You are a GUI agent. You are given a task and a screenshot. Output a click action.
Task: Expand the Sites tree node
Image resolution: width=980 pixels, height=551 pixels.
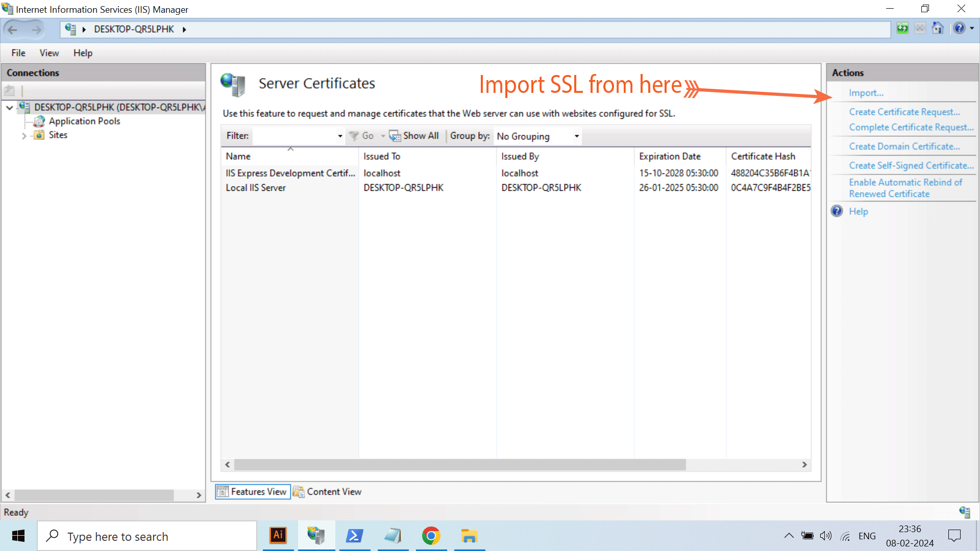click(x=24, y=136)
